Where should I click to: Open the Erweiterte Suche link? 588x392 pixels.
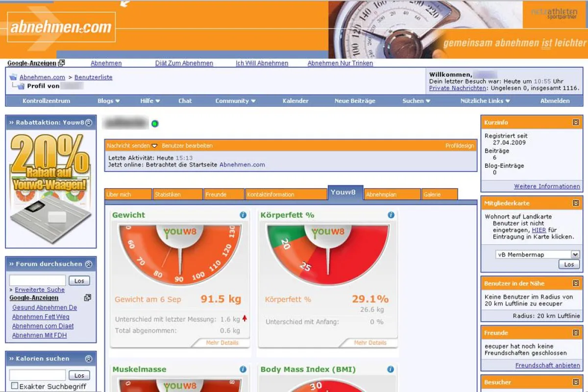40,290
